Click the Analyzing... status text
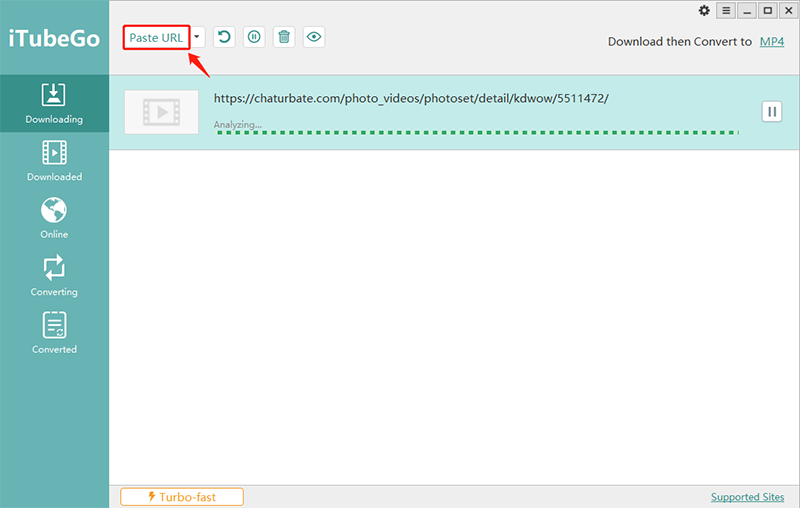This screenshot has height=508, width=800. 237,124
